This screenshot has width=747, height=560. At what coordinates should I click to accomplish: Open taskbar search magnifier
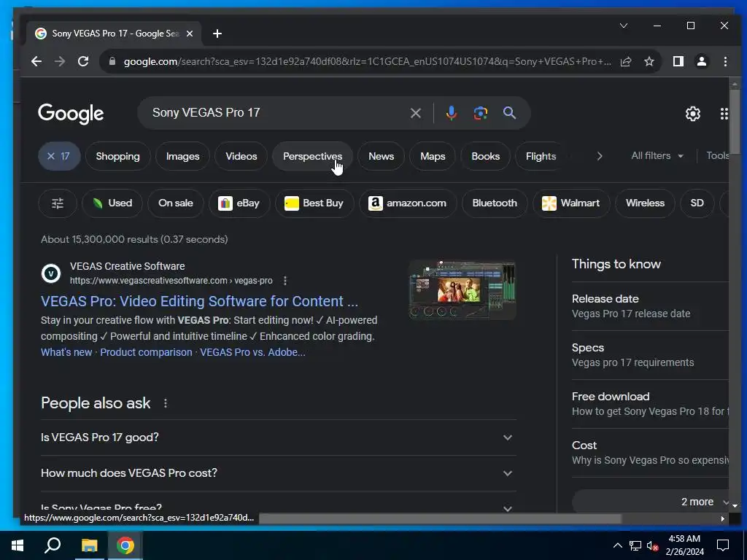tap(53, 545)
